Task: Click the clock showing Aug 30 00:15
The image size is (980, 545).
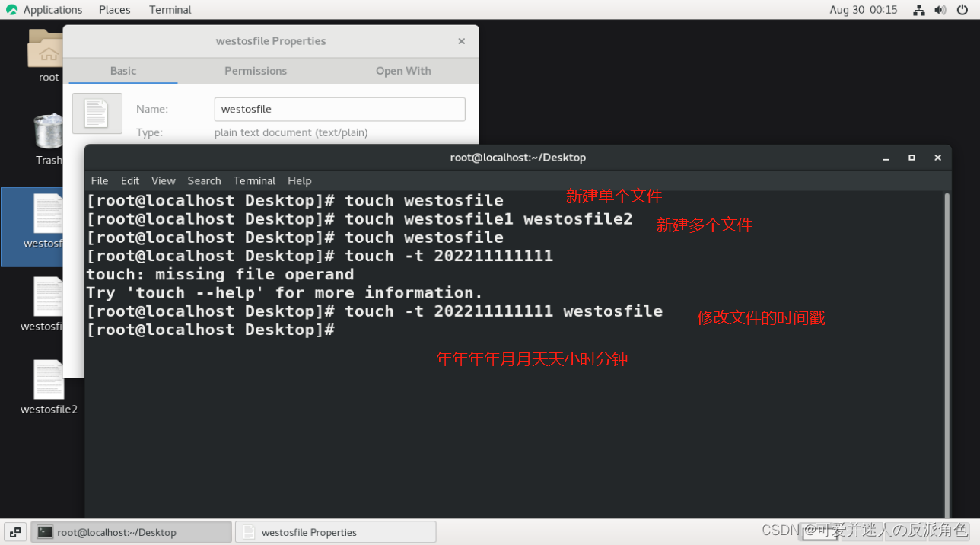Action: click(864, 10)
